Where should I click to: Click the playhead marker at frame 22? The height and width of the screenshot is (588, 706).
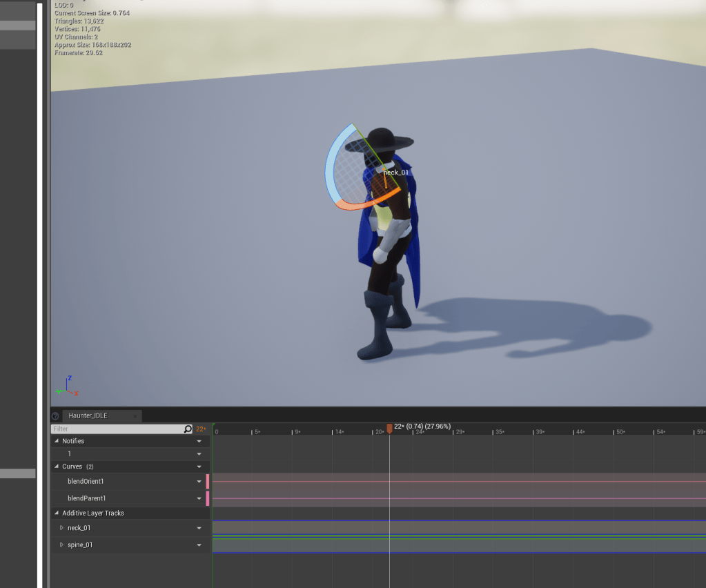pos(389,429)
